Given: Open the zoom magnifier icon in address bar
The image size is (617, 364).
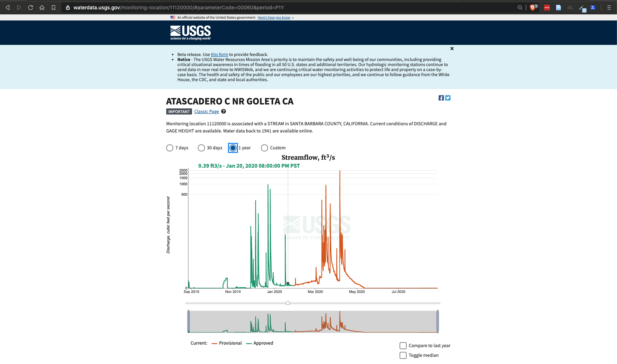Looking at the screenshot, I should (520, 8).
